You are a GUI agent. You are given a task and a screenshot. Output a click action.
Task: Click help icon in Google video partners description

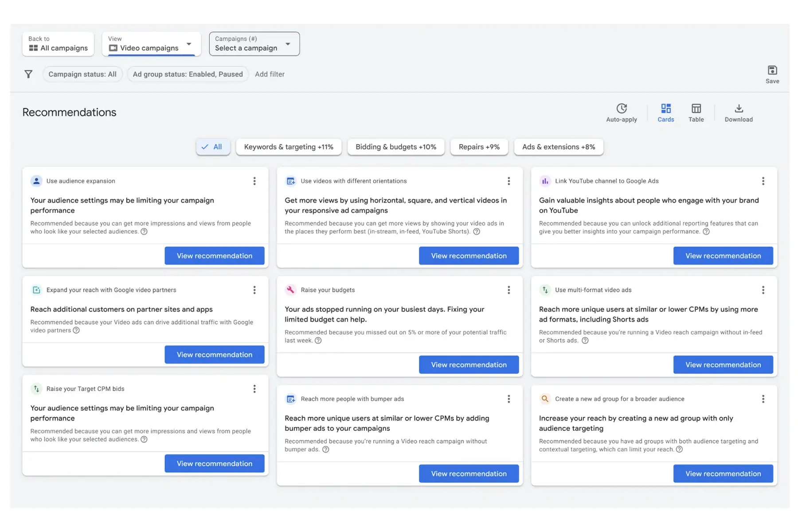pos(76,331)
